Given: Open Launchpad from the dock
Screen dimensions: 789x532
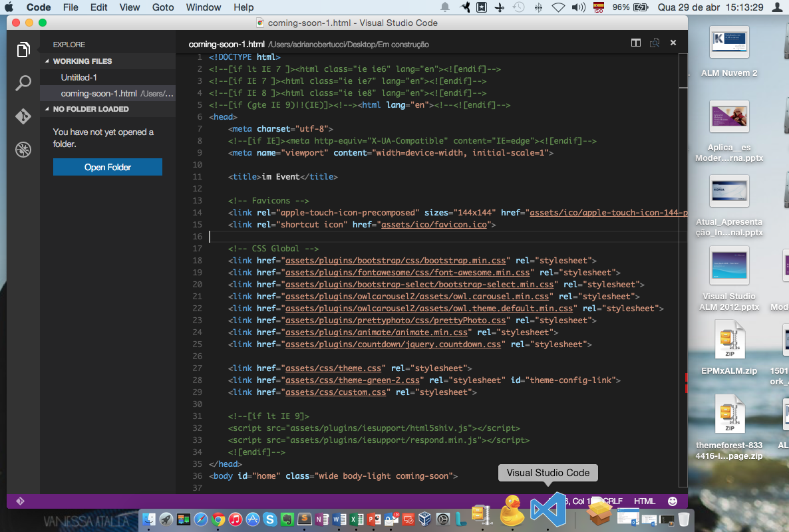Looking at the screenshot, I should (x=166, y=519).
